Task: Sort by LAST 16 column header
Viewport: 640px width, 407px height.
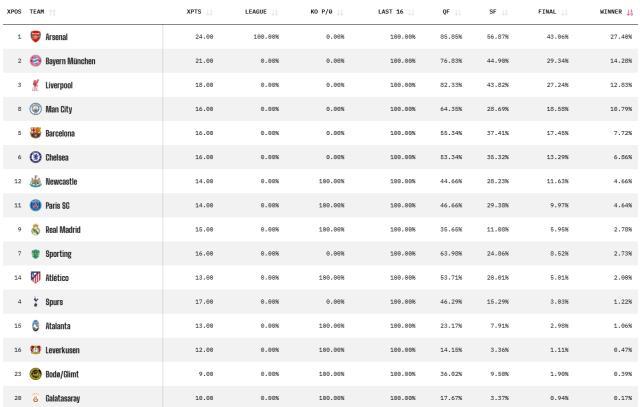Action: [x=395, y=12]
